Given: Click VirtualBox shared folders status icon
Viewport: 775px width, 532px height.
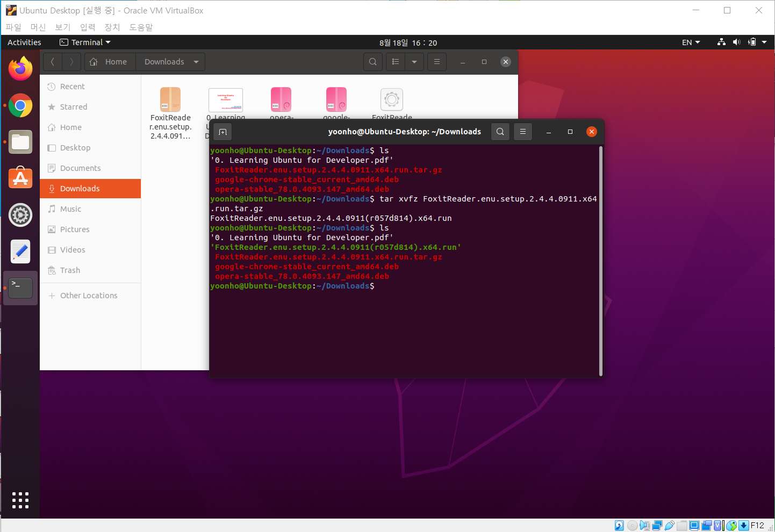Looking at the screenshot, I should [x=681, y=526].
